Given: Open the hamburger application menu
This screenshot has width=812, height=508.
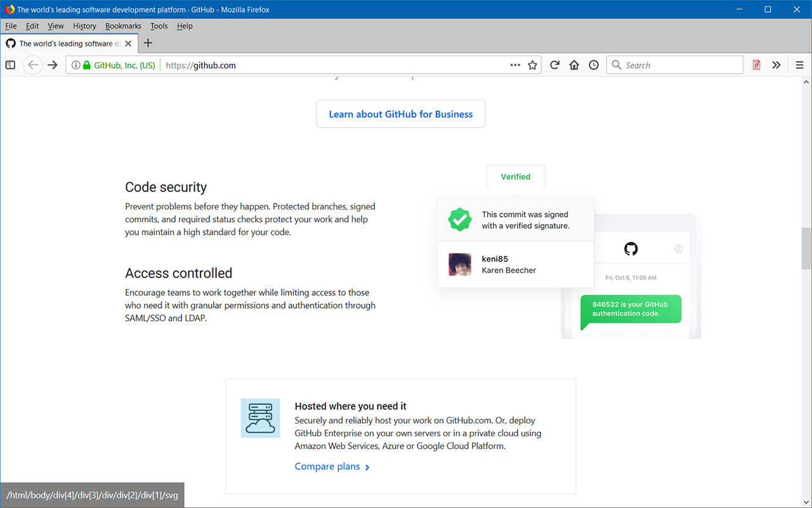Looking at the screenshot, I should point(799,65).
